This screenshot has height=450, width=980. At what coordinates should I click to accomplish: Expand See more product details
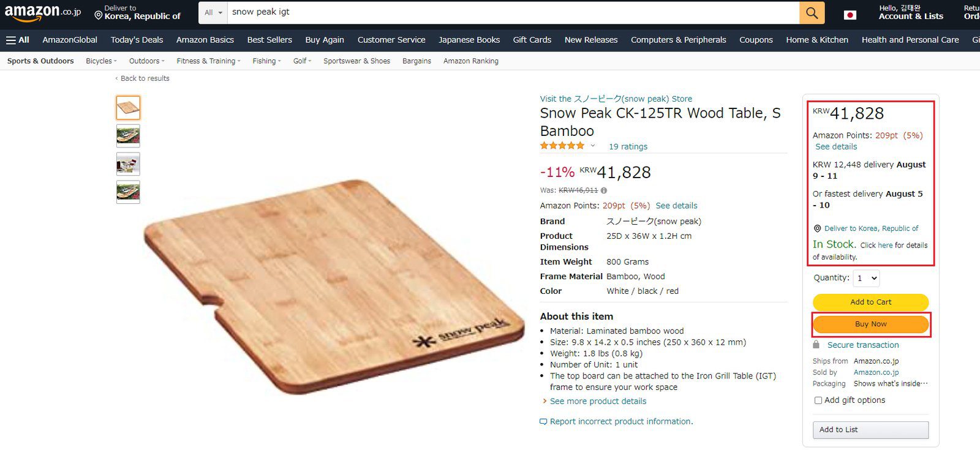point(597,401)
